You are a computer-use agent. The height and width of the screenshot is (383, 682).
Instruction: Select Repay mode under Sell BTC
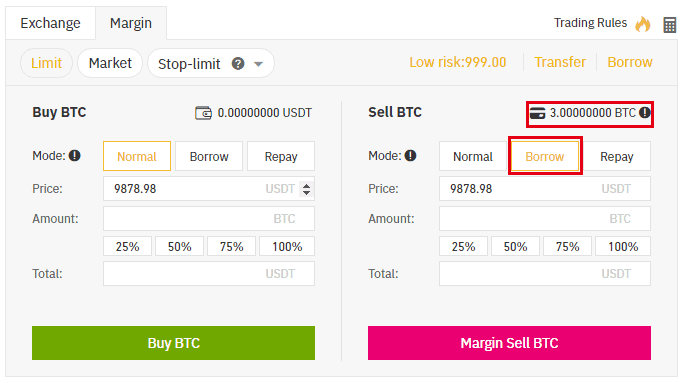point(616,156)
